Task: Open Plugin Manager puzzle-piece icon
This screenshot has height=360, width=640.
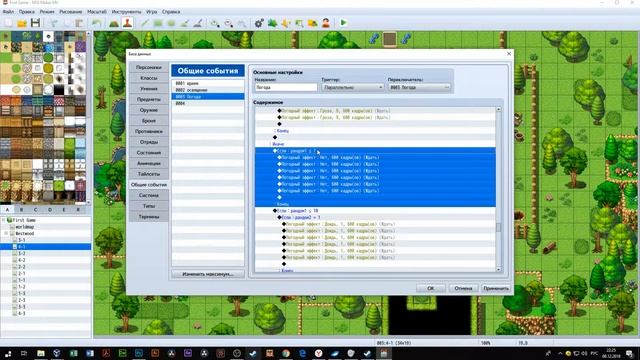Action: 272,23
